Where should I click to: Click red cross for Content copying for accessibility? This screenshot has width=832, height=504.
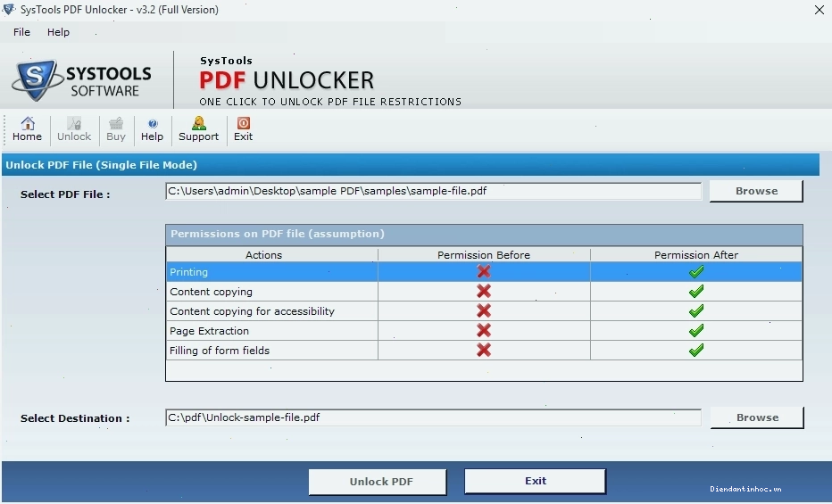point(483,310)
